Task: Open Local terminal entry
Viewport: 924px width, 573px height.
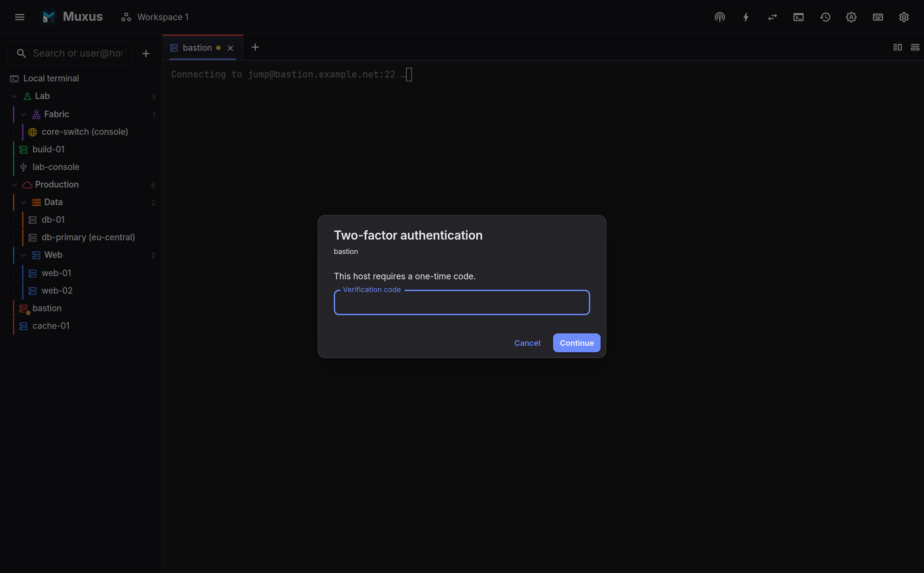Action: pos(81,78)
